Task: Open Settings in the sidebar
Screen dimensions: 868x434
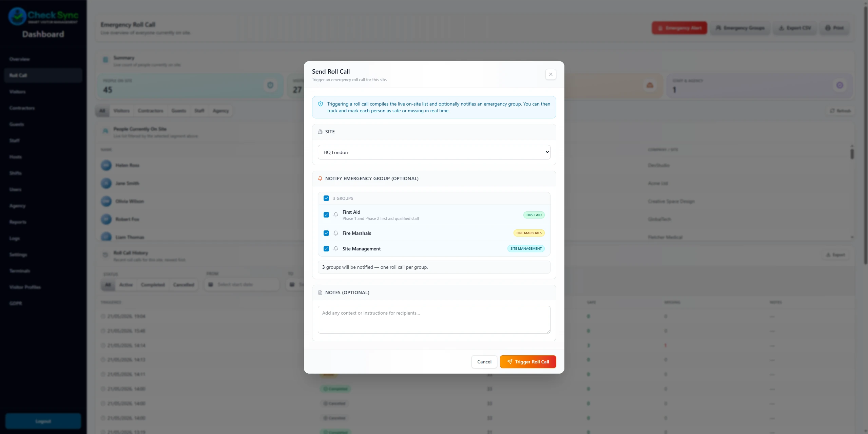Action: (x=18, y=254)
